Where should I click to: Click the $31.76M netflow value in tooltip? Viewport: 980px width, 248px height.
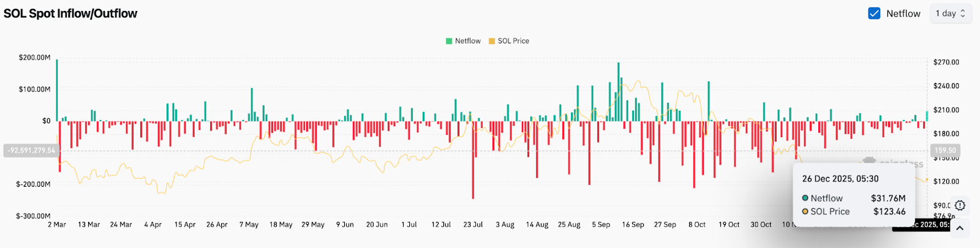point(888,198)
